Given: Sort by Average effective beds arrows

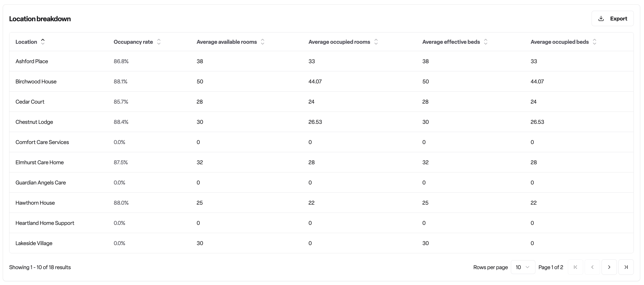Looking at the screenshot, I should pyautogui.click(x=486, y=42).
